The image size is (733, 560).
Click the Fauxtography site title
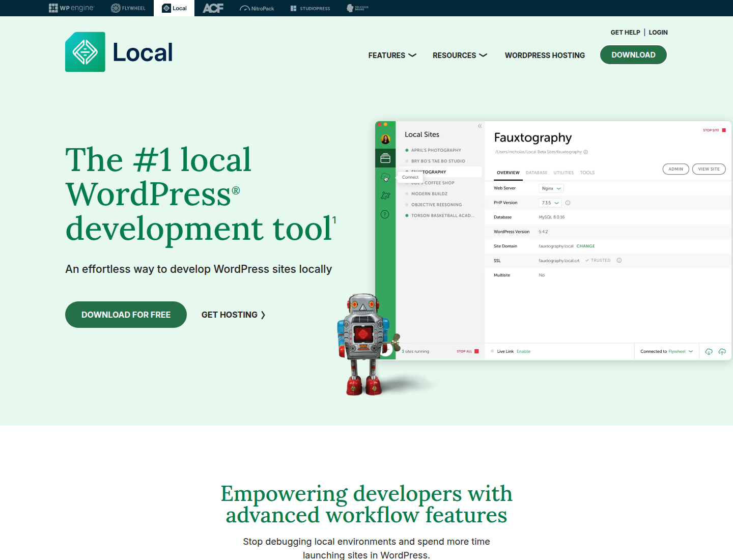coord(533,137)
